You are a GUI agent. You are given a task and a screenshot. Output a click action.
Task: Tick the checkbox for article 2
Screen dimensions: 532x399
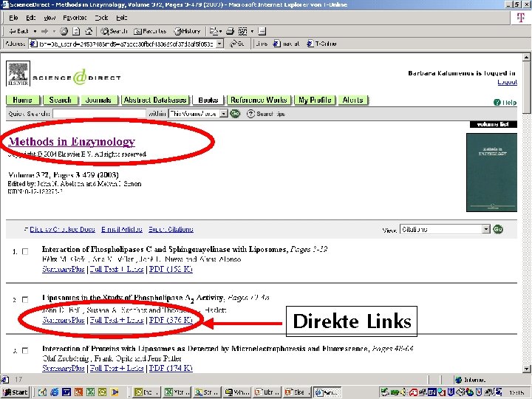(x=25, y=299)
